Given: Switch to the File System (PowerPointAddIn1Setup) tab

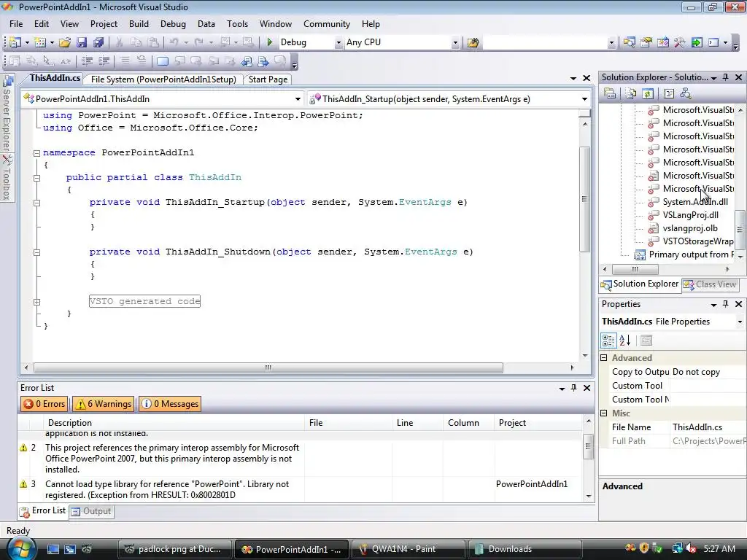Looking at the screenshot, I should pyautogui.click(x=163, y=79).
